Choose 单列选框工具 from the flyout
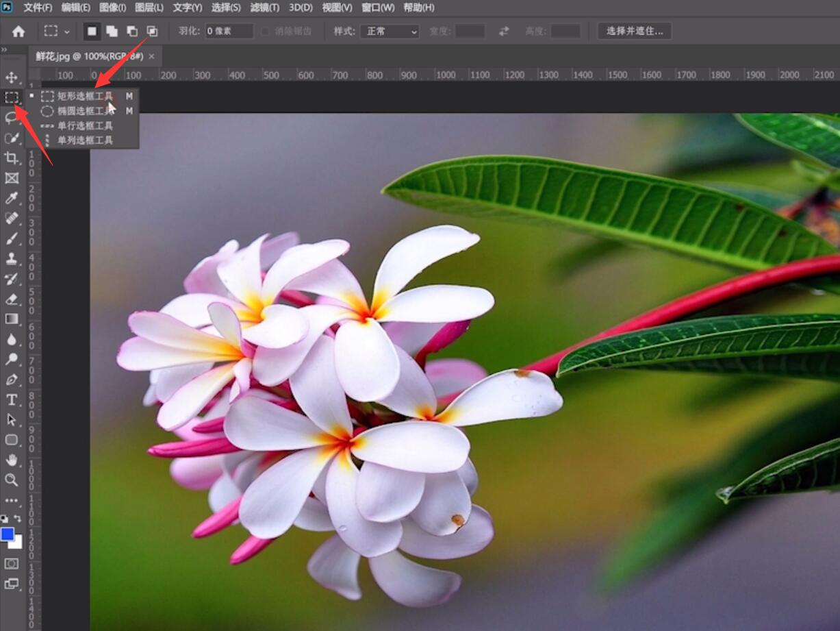The height and width of the screenshot is (631, 840). click(x=82, y=140)
